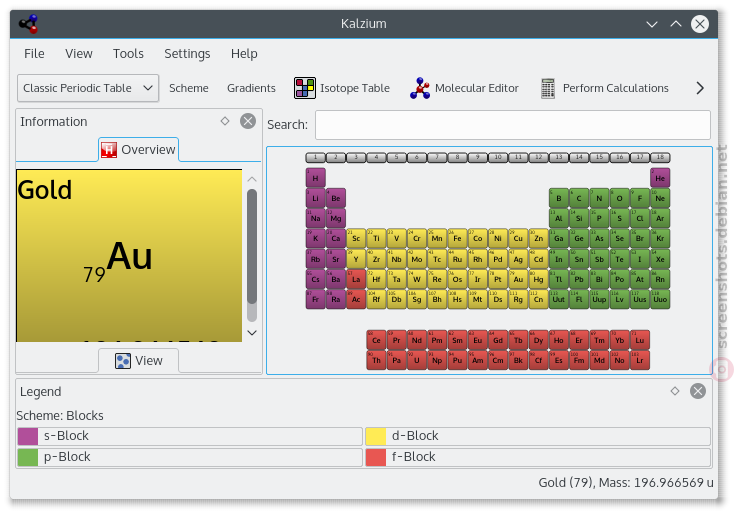Select the Carbon (C) element tile
734x515 pixels.
[x=579, y=198]
